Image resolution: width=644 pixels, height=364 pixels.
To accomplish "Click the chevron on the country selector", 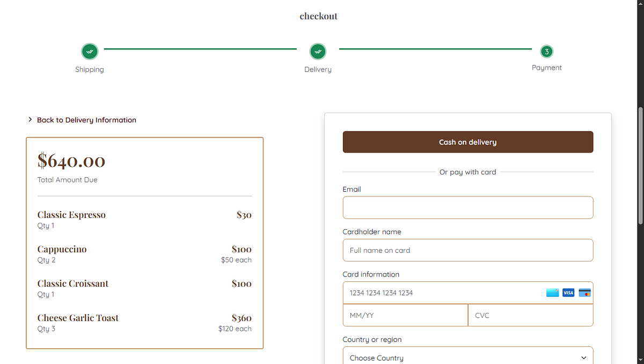I will [584, 357].
